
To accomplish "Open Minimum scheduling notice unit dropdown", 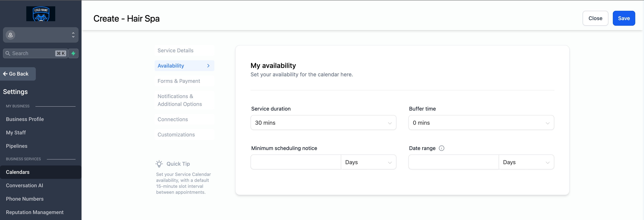I will (368, 162).
